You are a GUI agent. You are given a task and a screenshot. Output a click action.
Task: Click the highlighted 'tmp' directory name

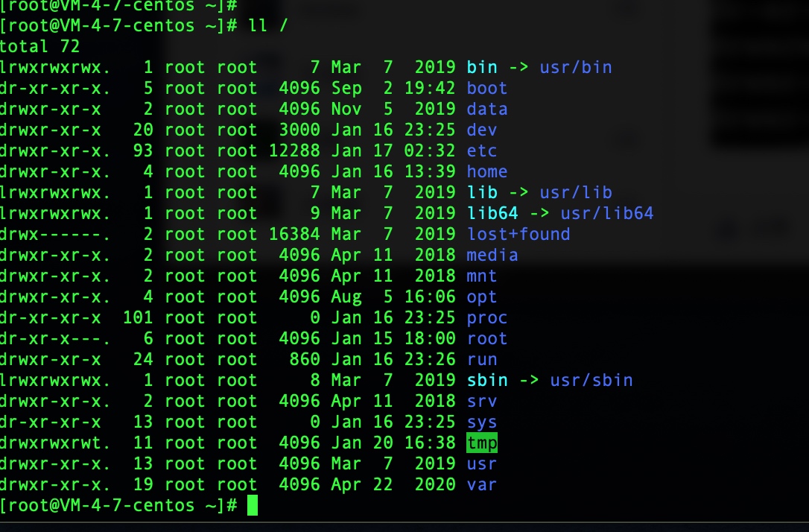482,443
